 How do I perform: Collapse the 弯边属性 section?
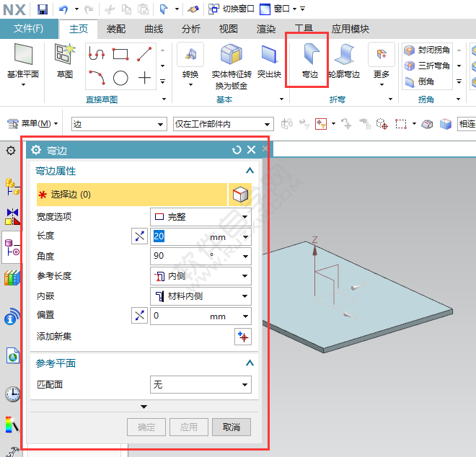pyautogui.click(x=250, y=171)
